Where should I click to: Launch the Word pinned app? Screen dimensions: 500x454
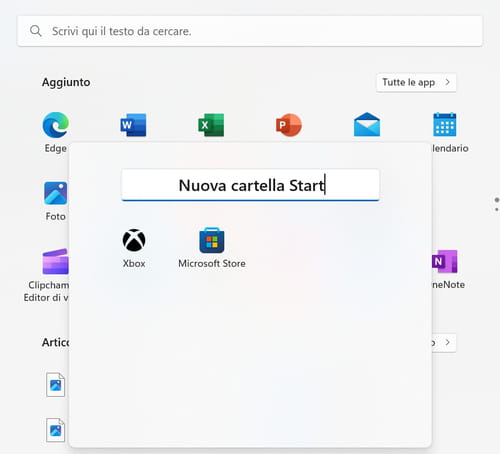click(133, 125)
